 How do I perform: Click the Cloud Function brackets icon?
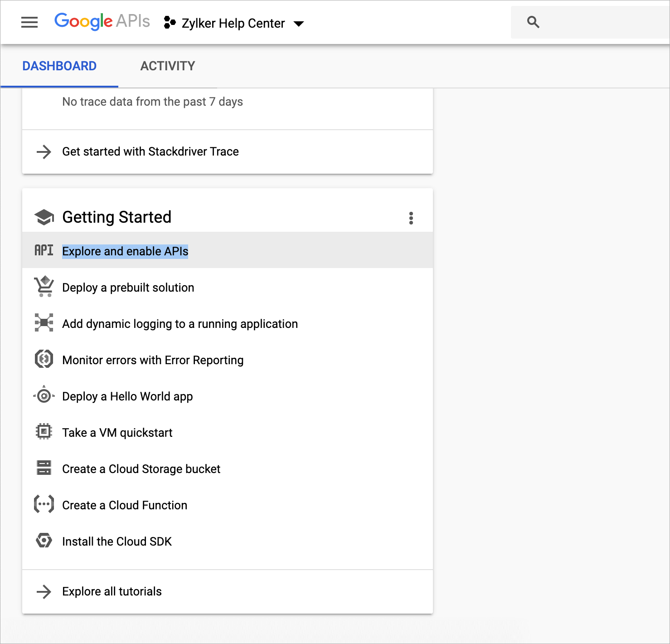pos(44,504)
